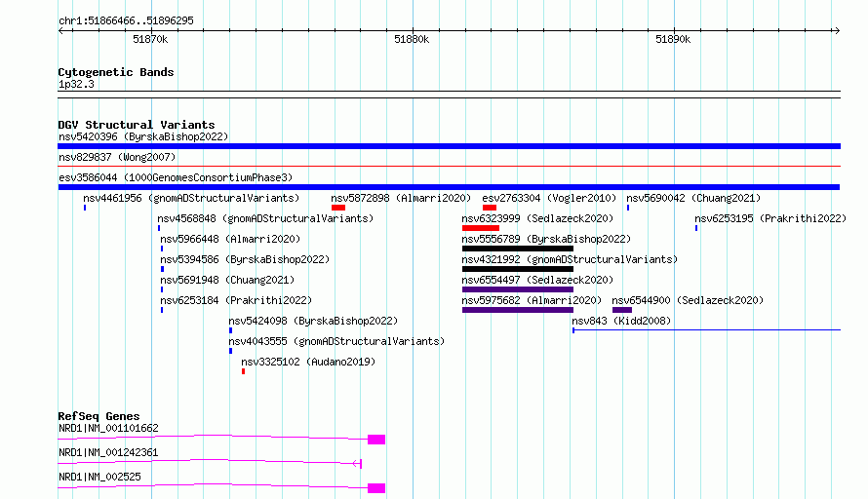The width and height of the screenshot is (868, 499).
Task: Click the DGV Structural Variants track title
Action: 137,125
